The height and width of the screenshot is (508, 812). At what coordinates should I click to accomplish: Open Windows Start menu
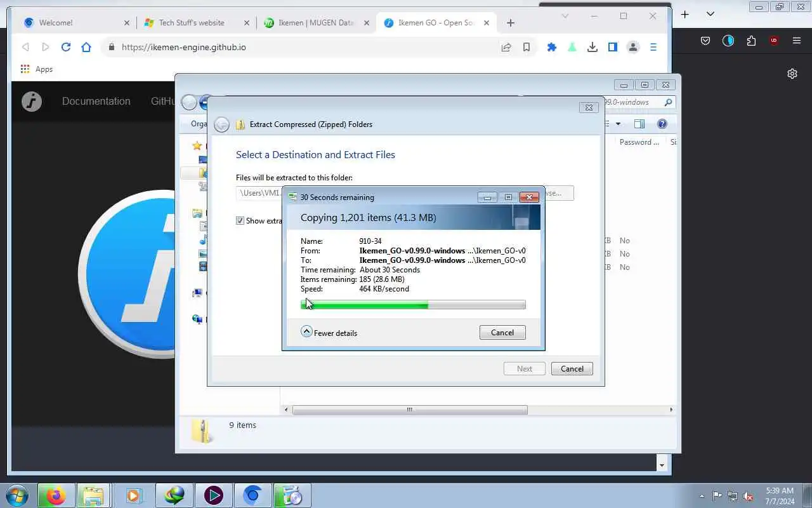click(x=17, y=495)
